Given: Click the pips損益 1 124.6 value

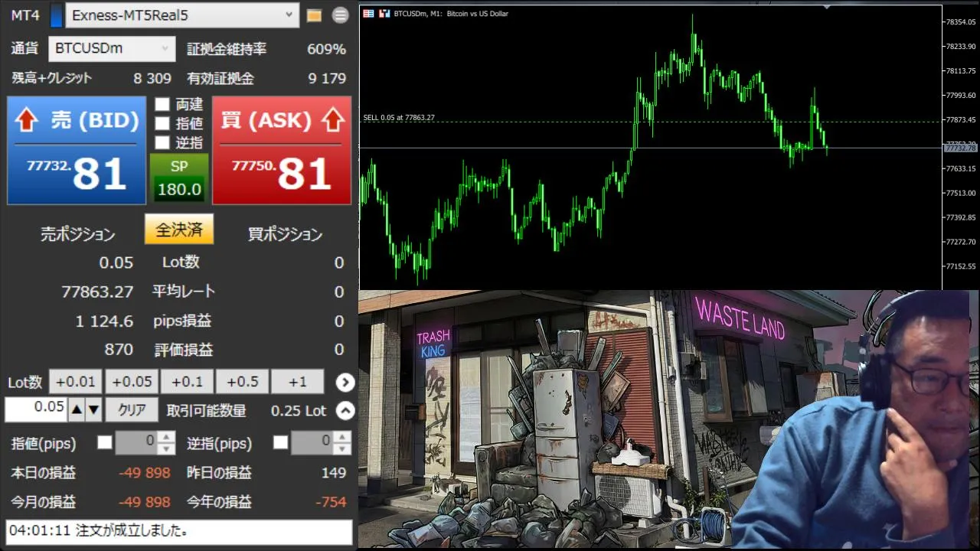Looking at the screenshot, I should 104,321.
